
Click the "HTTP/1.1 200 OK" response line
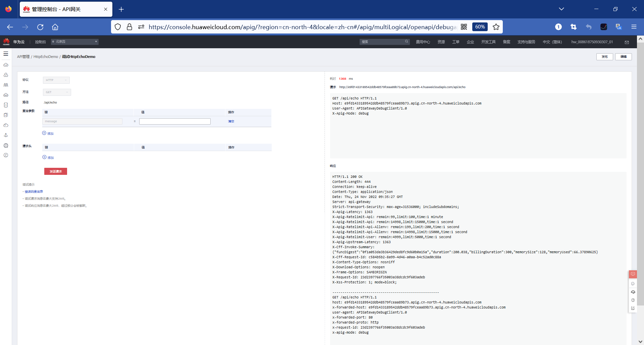pos(347,177)
